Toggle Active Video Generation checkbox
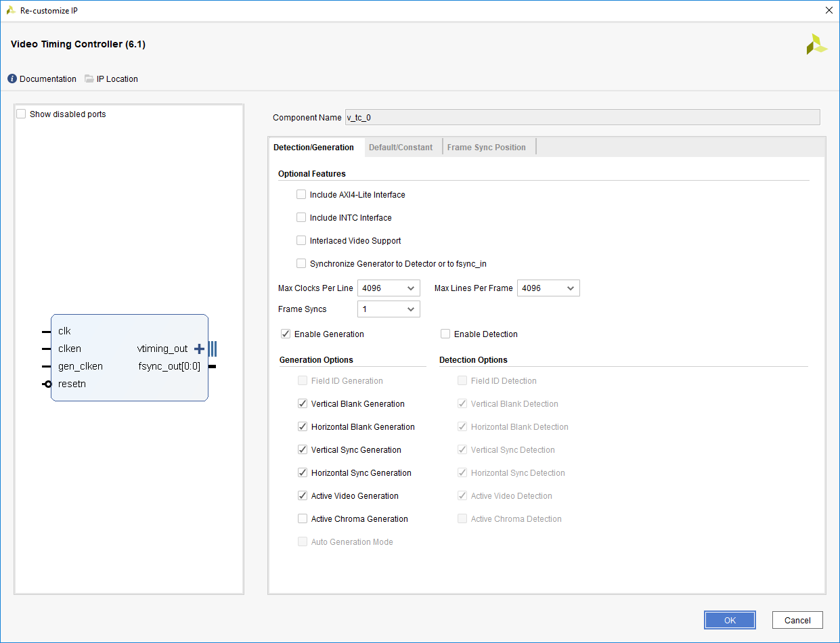 pyautogui.click(x=303, y=495)
